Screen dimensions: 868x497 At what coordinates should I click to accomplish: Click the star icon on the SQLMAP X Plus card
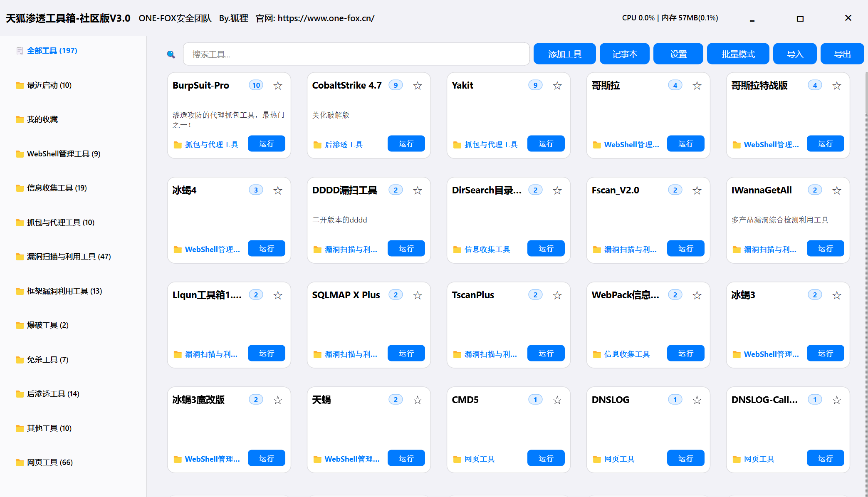[418, 295]
